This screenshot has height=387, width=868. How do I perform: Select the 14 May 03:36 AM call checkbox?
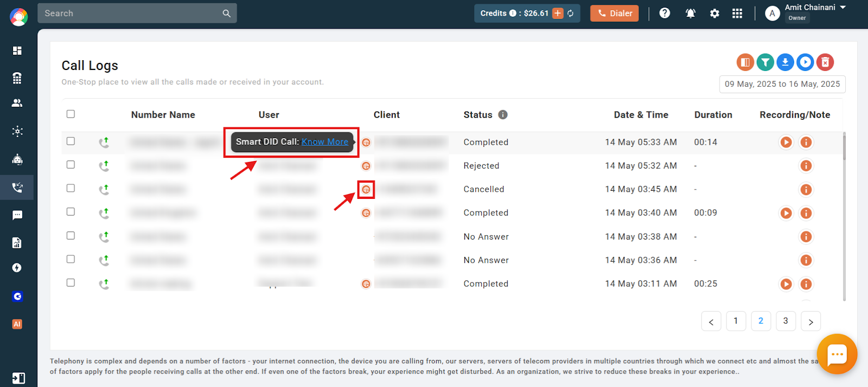71,259
